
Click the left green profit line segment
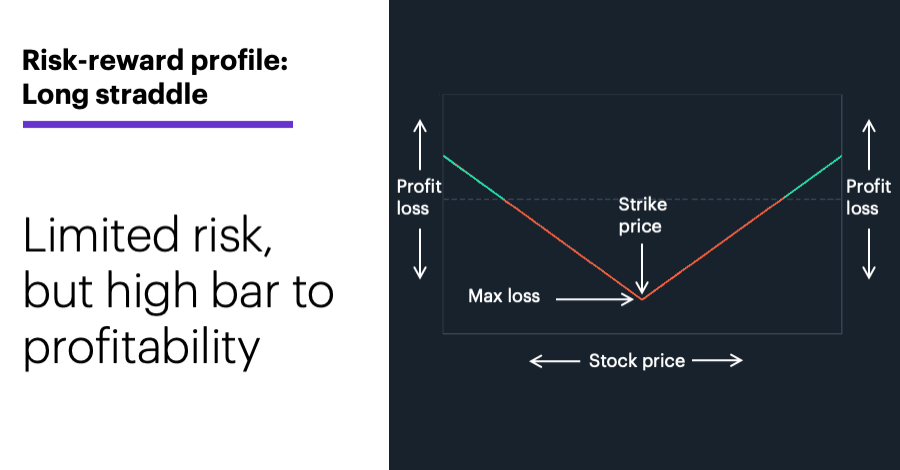click(x=474, y=178)
